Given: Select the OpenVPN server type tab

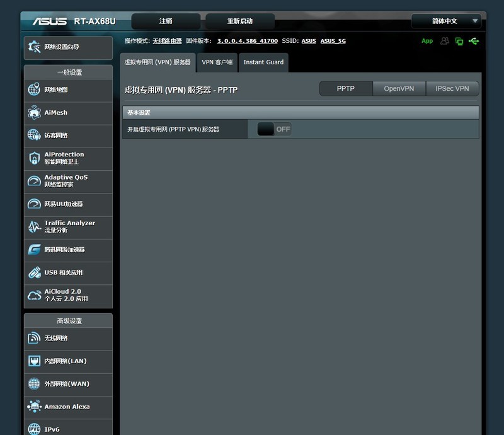Looking at the screenshot, I should click(399, 88).
